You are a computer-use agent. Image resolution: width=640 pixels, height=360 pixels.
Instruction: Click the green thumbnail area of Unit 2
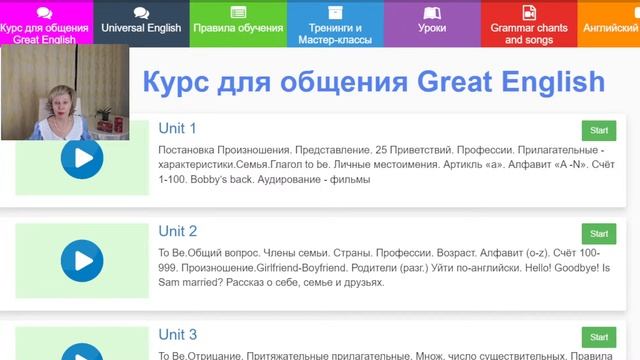[x=82, y=261]
